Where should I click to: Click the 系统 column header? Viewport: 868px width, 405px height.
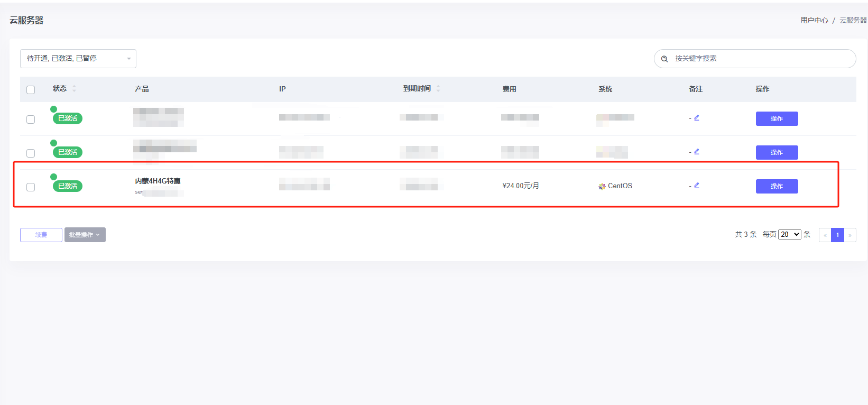(x=605, y=89)
